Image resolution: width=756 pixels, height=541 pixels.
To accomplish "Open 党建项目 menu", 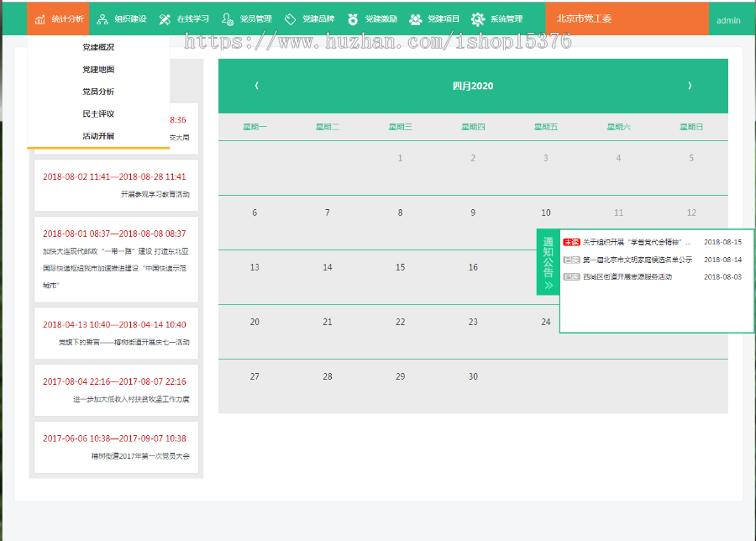I will (x=434, y=18).
